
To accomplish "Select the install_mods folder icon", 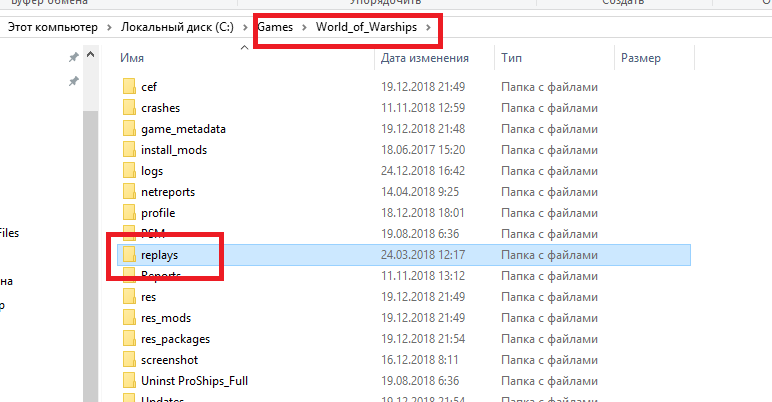I will click(x=129, y=150).
